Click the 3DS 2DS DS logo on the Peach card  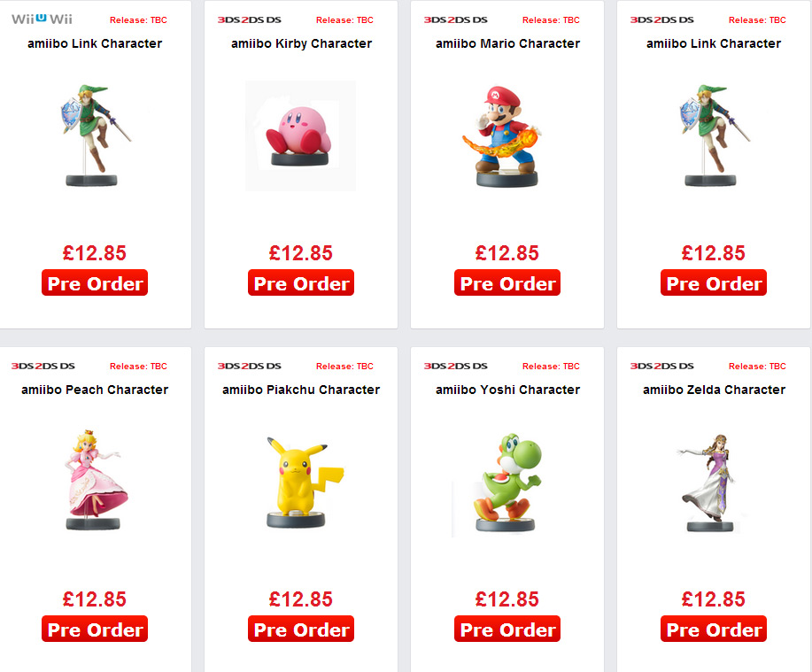pyautogui.click(x=43, y=366)
